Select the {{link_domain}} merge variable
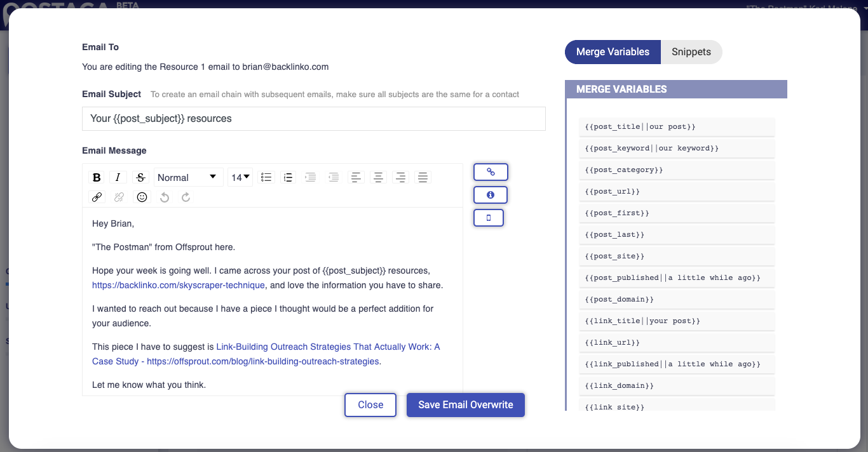This screenshot has height=452, width=868. [677, 386]
